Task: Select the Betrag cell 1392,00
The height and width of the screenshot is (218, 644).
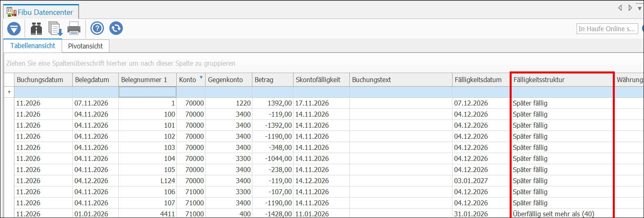Action: pyautogui.click(x=272, y=103)
